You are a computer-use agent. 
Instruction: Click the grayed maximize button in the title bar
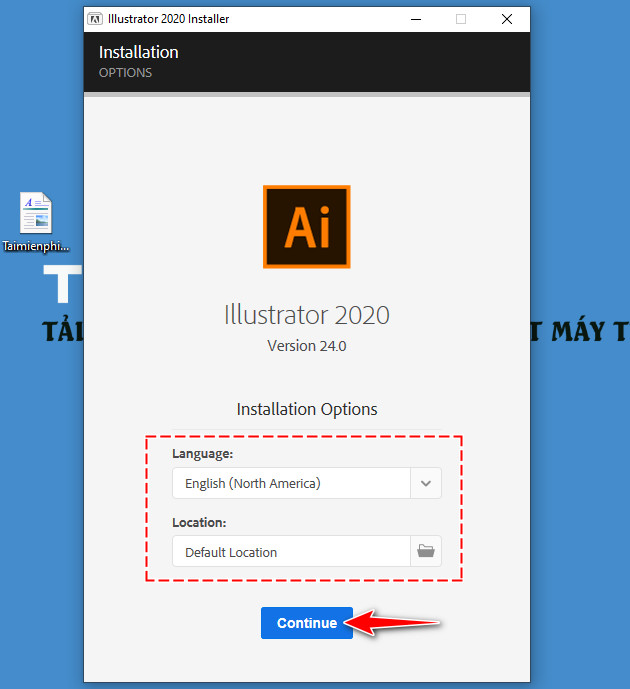(461, 19)
